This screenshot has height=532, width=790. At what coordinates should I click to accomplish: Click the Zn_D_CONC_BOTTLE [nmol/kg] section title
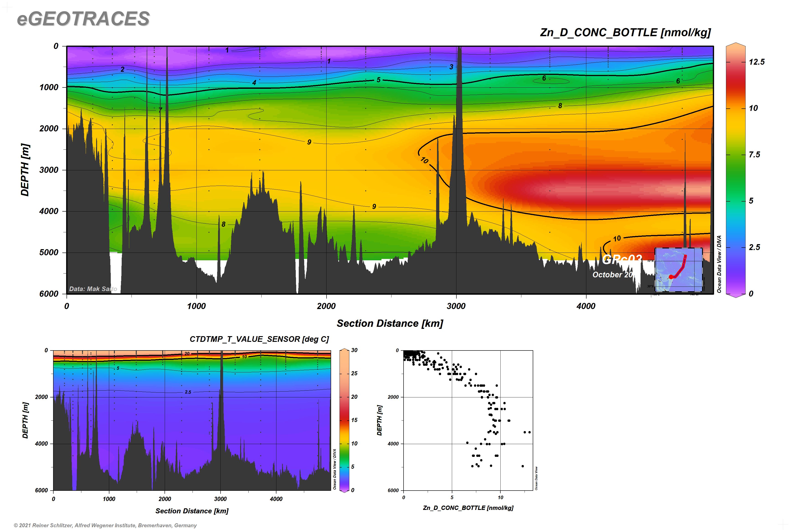click(625, 33)
